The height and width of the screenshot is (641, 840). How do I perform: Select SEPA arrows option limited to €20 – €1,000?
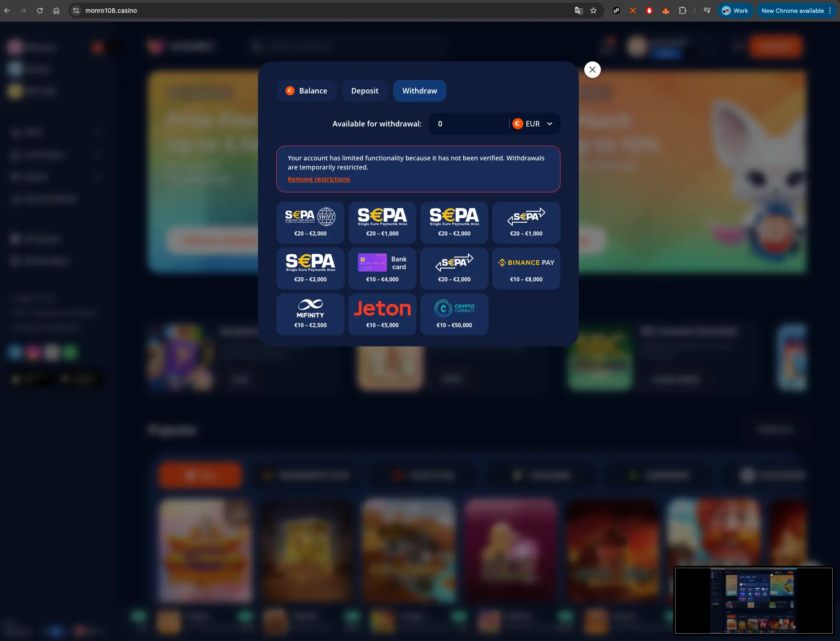click(x=526, y=222)
